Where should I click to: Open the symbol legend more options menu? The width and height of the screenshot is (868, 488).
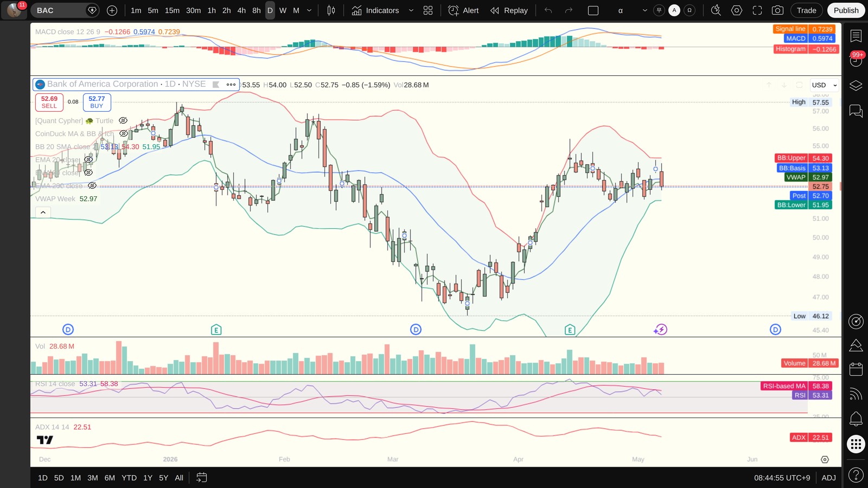click(231, 85)
